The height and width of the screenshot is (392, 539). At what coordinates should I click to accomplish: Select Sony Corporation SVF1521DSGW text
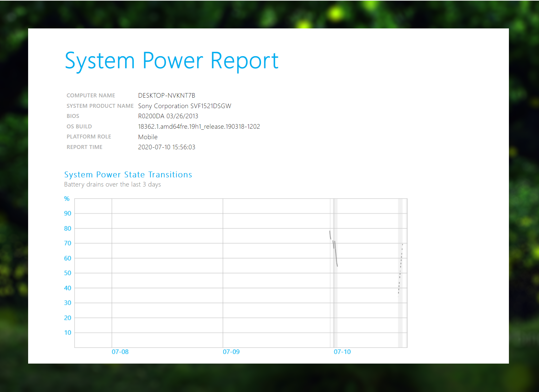(x=184, y=106)
